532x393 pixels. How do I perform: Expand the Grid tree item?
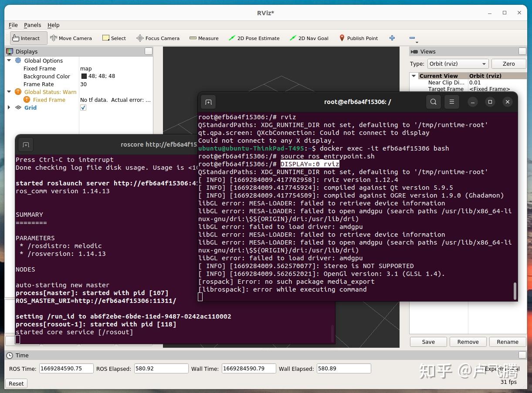10,107
